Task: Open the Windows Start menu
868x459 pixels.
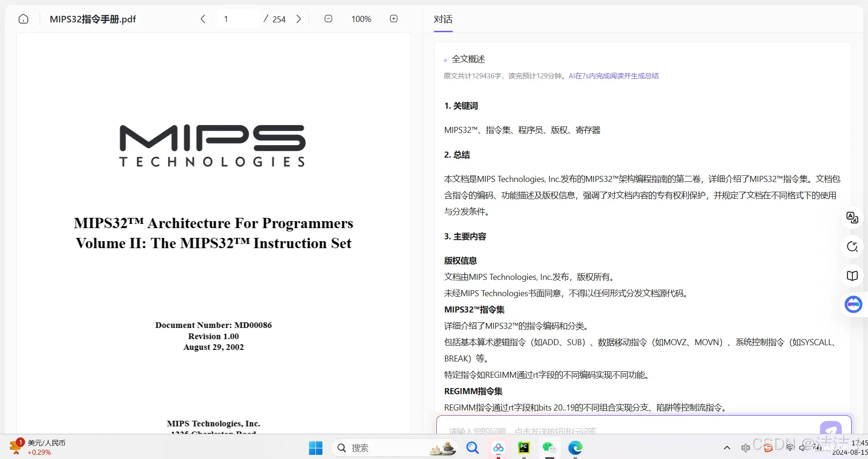Action: [315, 448]
